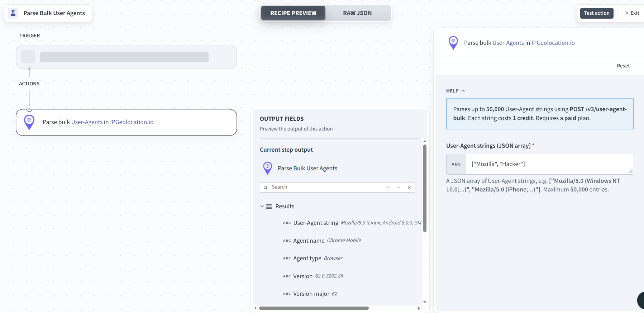Image resolution: width=644 pixels, height=313 pixels.
Task: Click the textarea resize handle corner
Action: click(x=631, y=171)
